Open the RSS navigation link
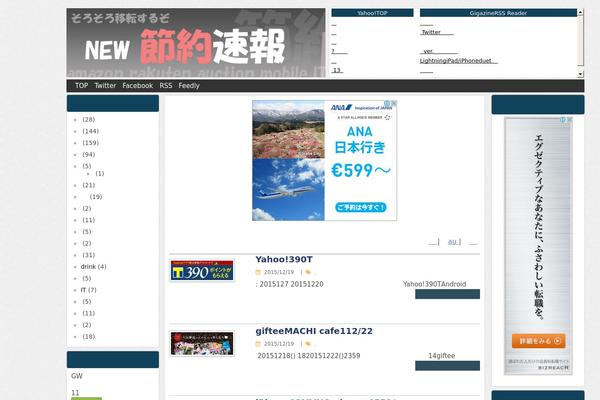 pyautogui.click(x=166, y=86)
